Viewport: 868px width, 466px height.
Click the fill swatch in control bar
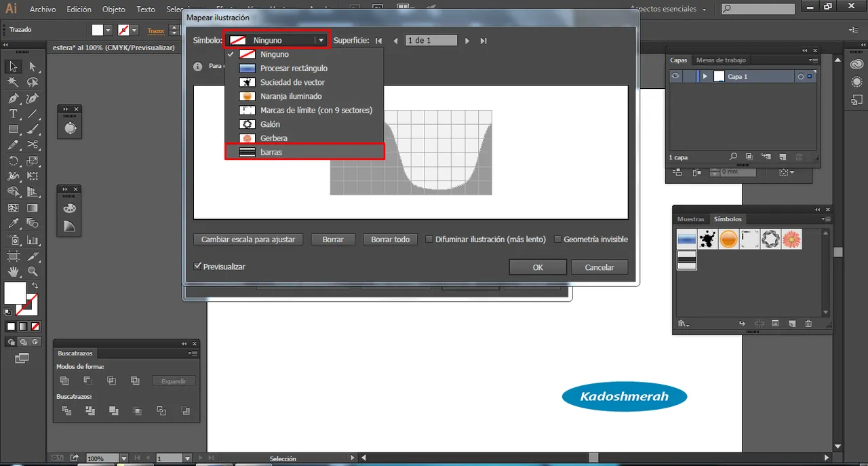tap(98, 31)
